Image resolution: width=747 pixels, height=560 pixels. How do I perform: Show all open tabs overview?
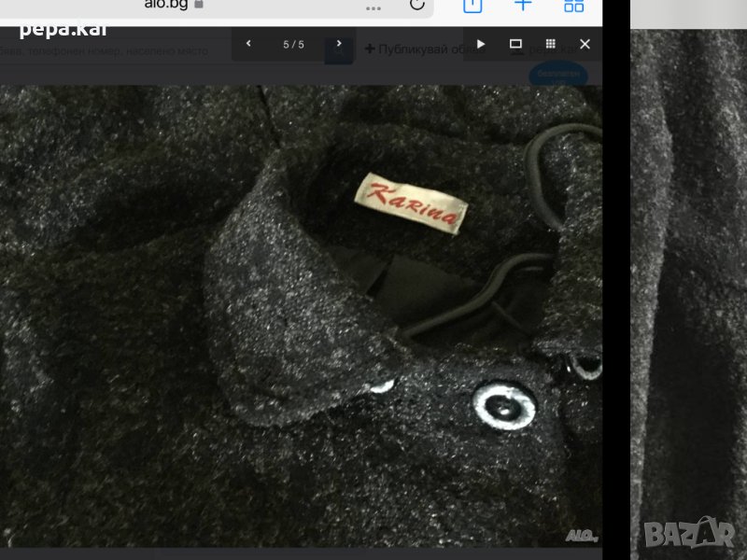coord(573,5)
